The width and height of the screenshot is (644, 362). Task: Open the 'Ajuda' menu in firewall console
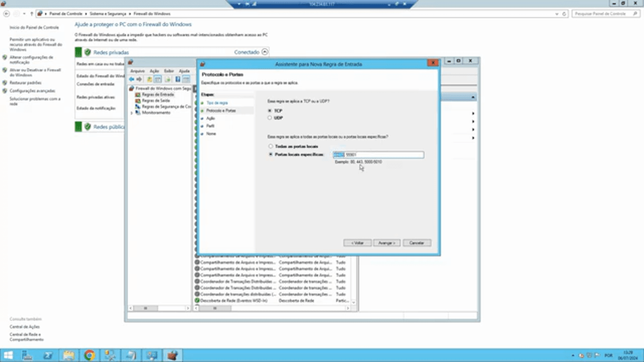[184, 71]
